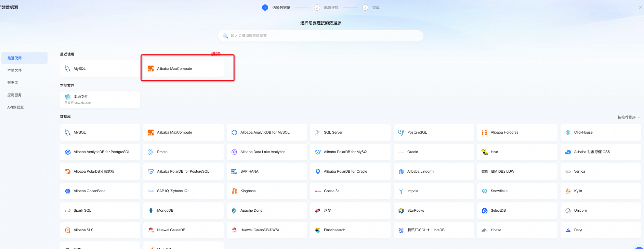Click the Snowflake icon
The image size is (644, 249).
[485, 191]
